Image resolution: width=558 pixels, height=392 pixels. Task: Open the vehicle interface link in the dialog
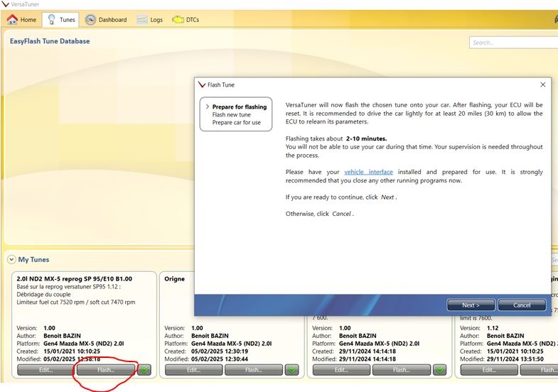[x=368, y=172]
